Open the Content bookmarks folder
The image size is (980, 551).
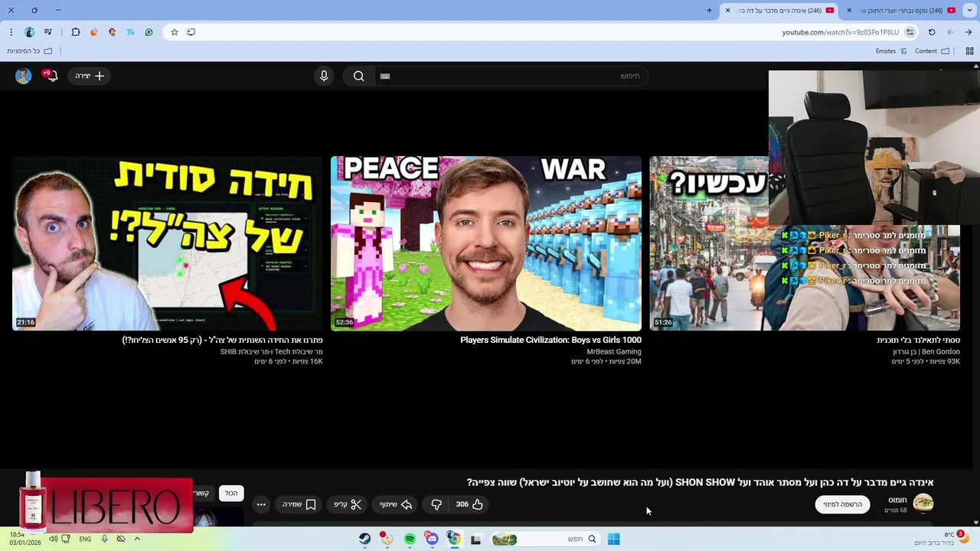(x=932, y=51)
